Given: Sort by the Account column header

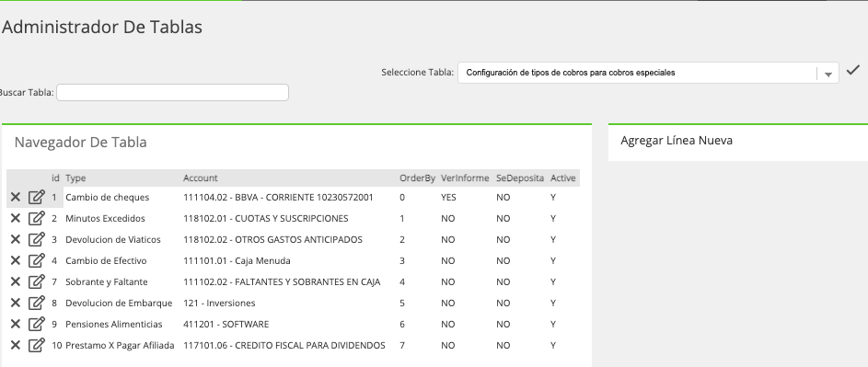Looking at the screenshot, I should point(201,178).
